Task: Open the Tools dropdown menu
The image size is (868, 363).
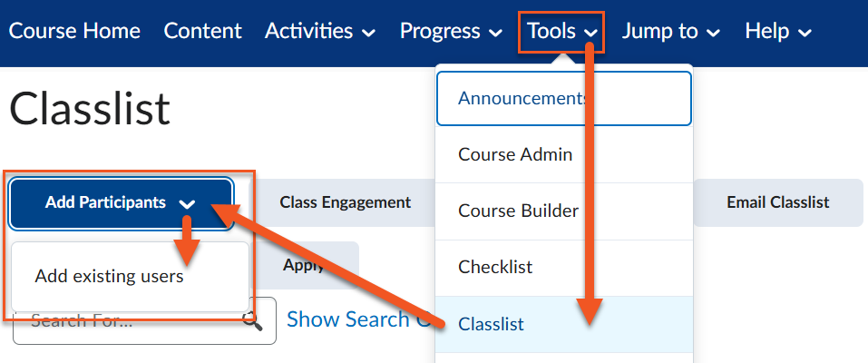Action: pos(561,31)
